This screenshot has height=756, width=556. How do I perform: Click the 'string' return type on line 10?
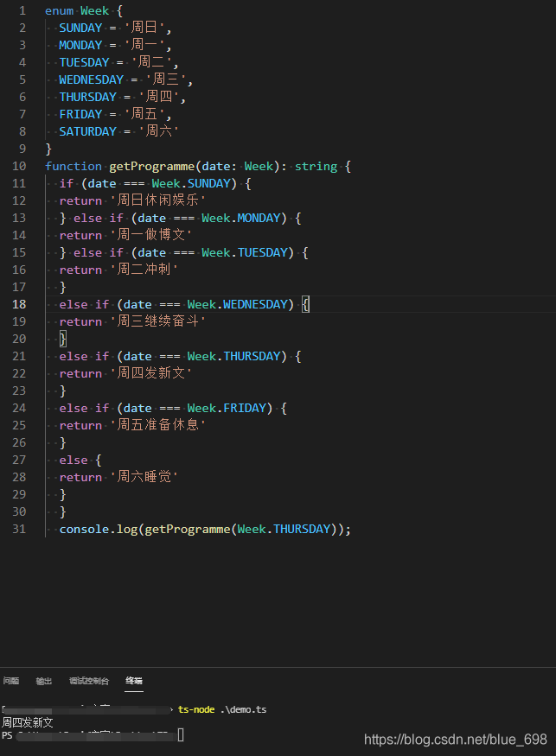coord(316,167)
